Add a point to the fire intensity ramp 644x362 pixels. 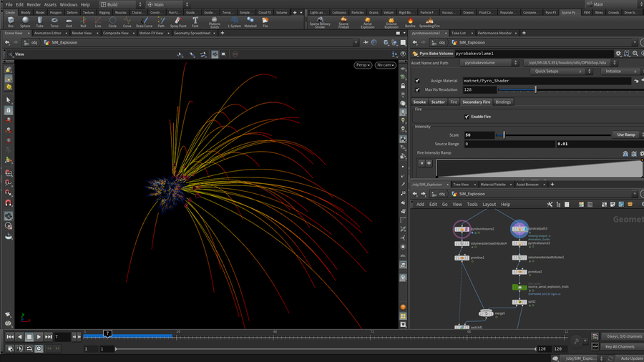click(429, 163)
